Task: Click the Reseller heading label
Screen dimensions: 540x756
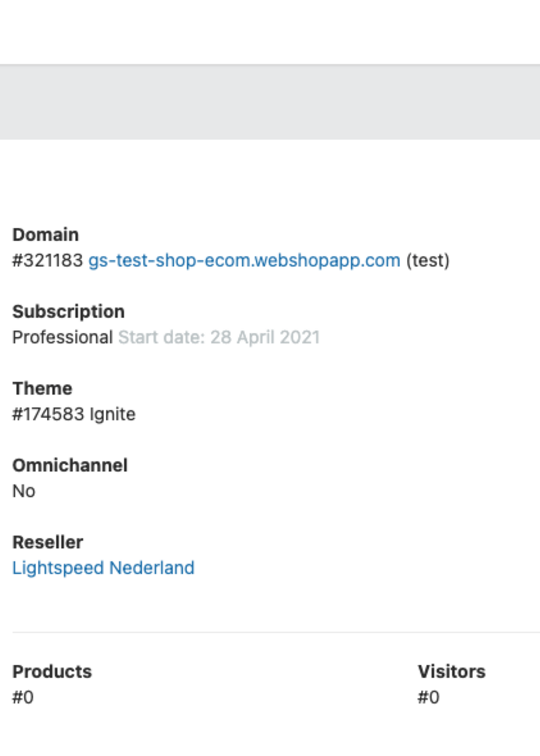Action: (x=47, y=542)
